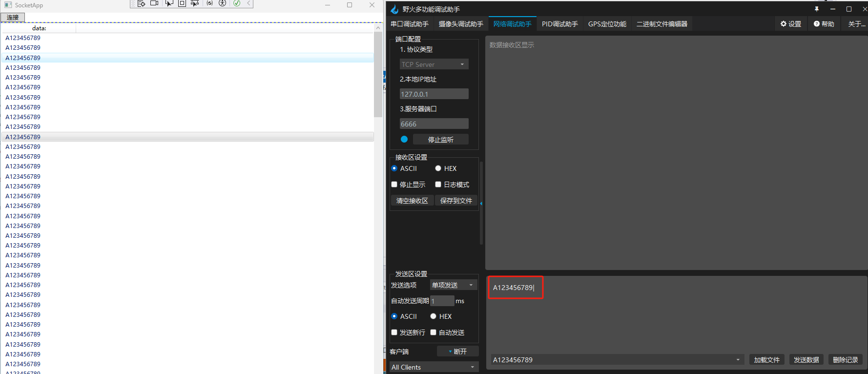Viewport: 868px width, 374px height.
Task: Click the data: column header in SocketApp
Action: point(39,28)
